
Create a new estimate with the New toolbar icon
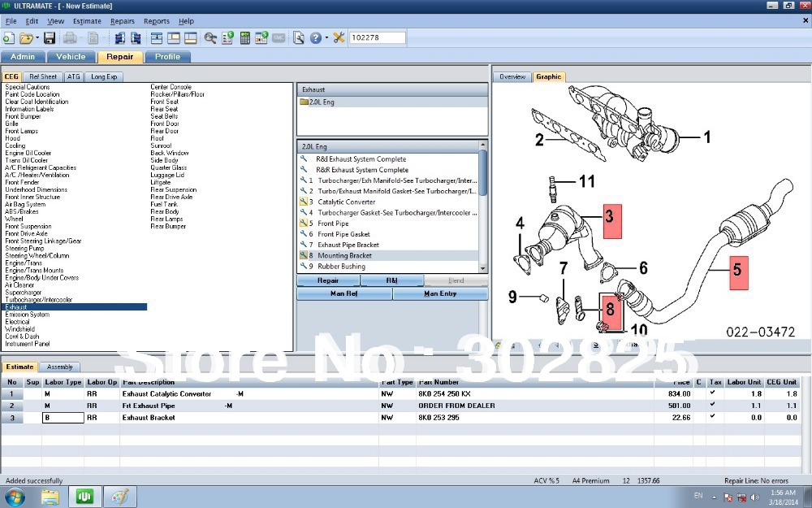(9, 38)
